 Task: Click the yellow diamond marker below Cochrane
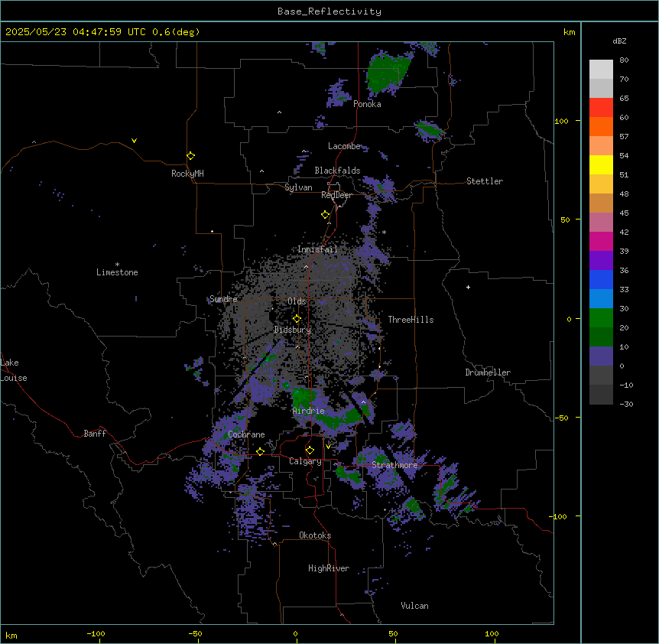[260, 451]
